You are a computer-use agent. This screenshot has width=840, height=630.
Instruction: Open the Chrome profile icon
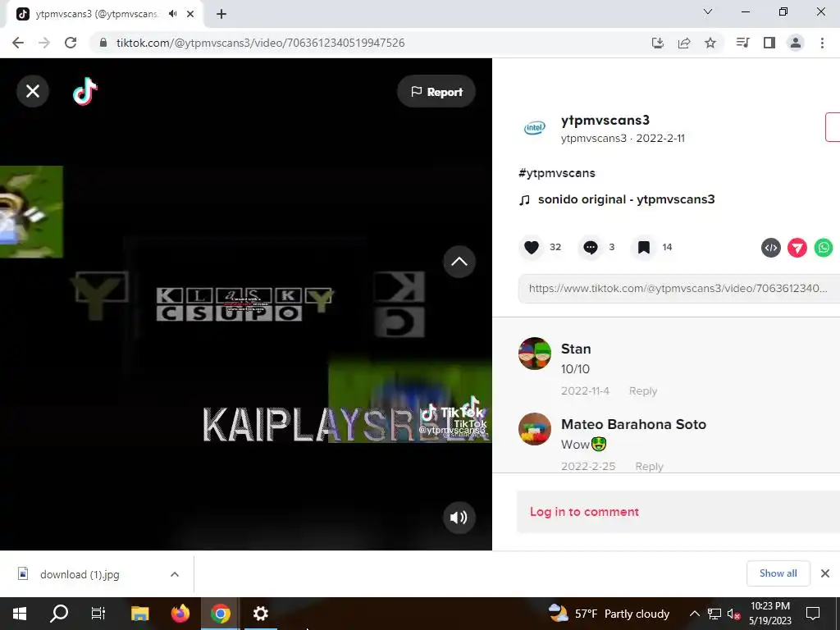click(x=796, y=43)
